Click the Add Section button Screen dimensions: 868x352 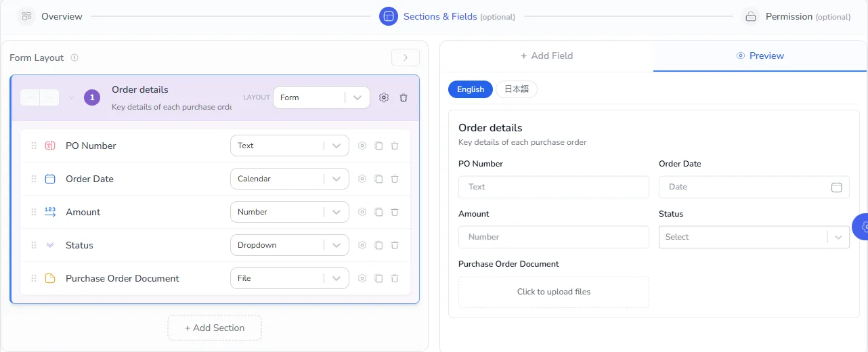tap(215, 328)
